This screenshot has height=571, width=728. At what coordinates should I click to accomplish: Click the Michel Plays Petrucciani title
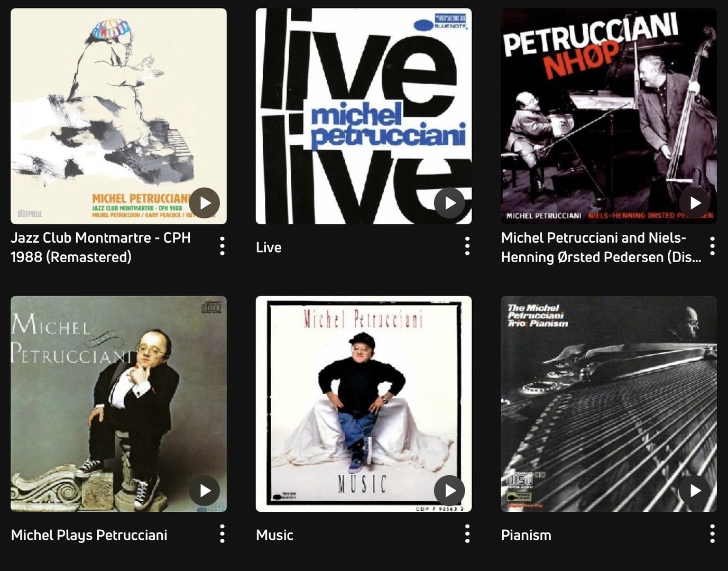click(89, 535)
